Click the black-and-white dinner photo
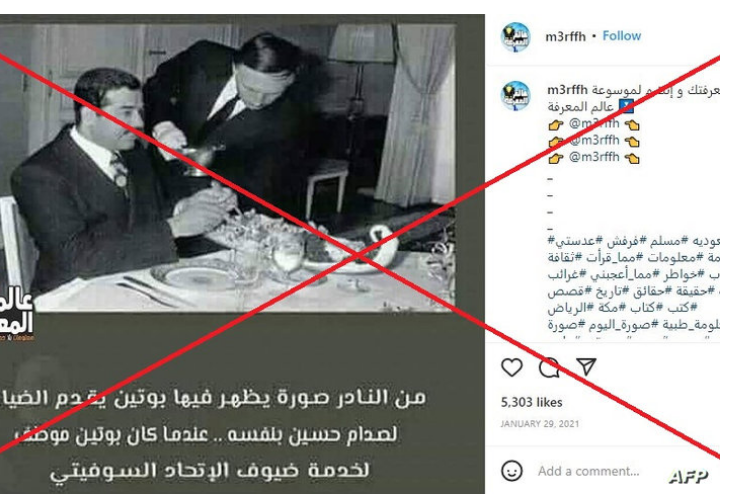 click(x=228, y=168)
